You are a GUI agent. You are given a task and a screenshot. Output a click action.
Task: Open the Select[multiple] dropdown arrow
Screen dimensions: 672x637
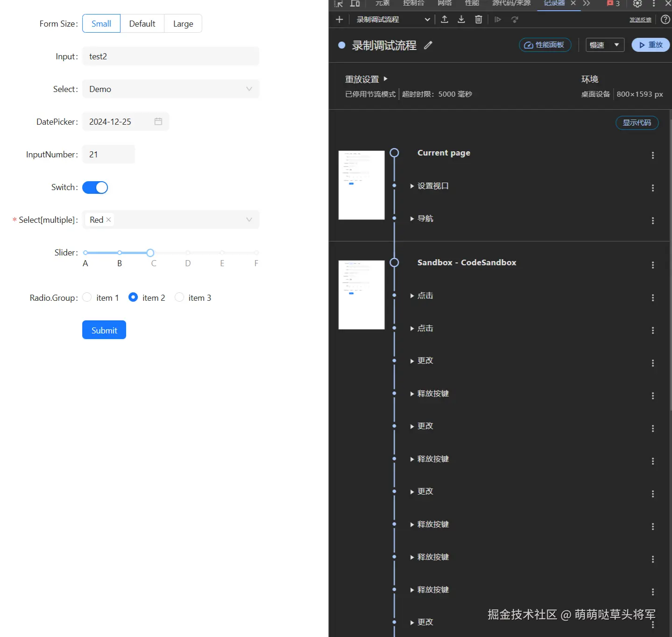point(249,219)
